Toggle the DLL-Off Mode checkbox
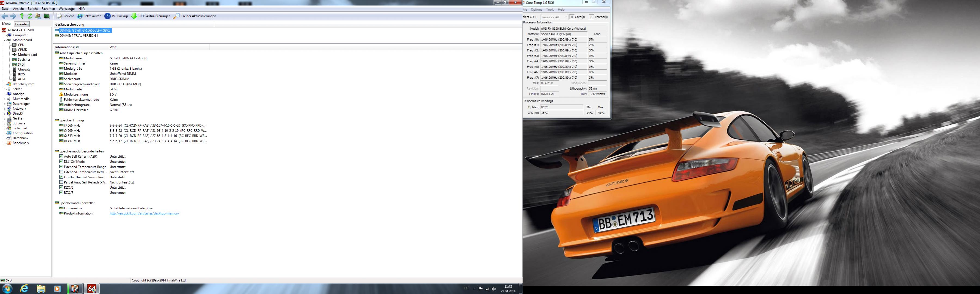This screenshot has width=980, height=294. [61, 162]
